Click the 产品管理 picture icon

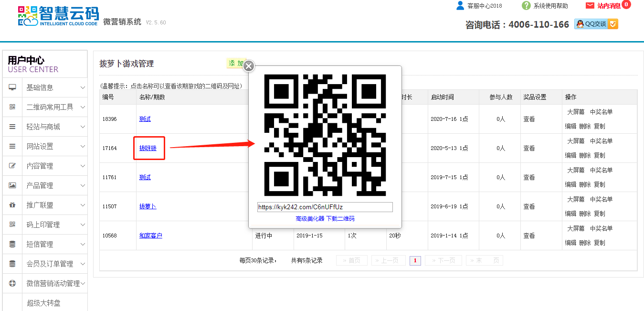point(12,185)
